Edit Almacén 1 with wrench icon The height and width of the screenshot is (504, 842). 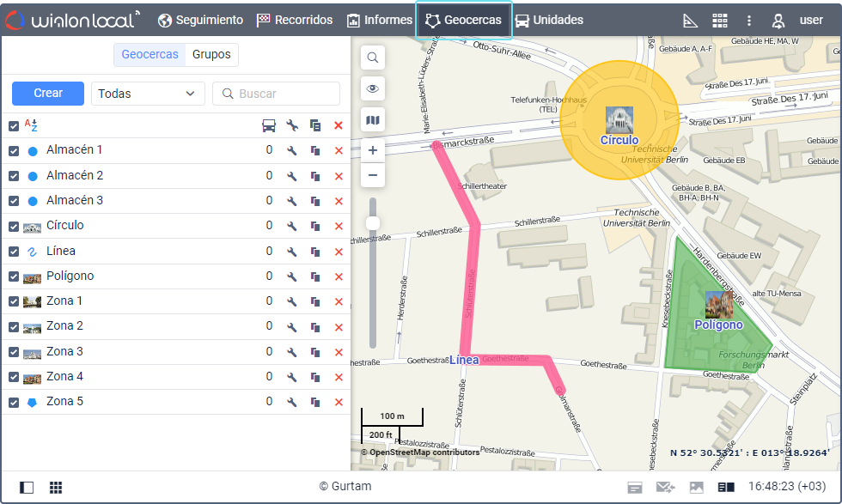click(x=292, y=151)
